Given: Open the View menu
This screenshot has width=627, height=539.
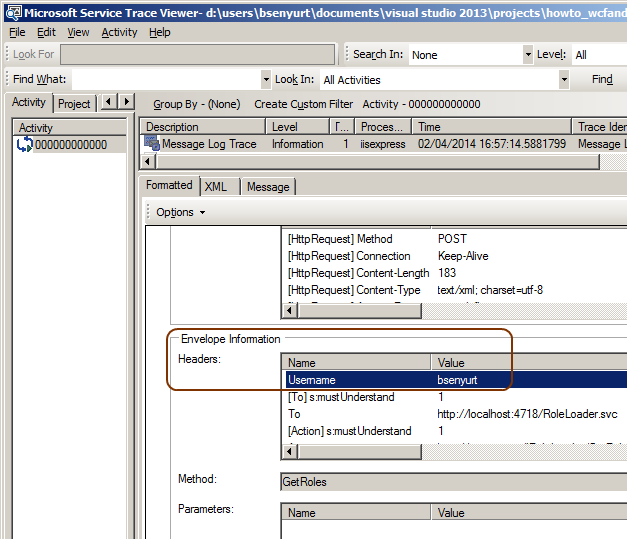Looking at the screenshot, I should [x=78, y=32].
